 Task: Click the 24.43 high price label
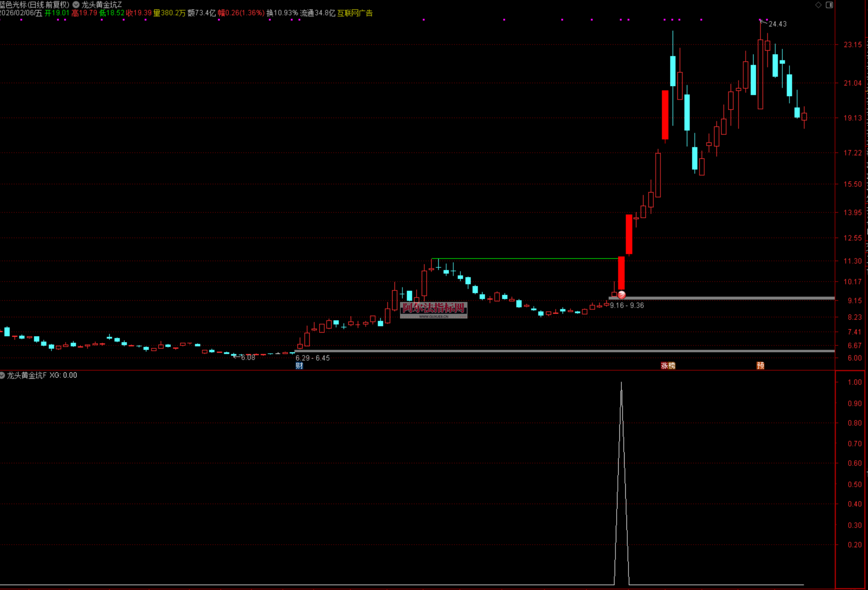[x=777, y=24]
